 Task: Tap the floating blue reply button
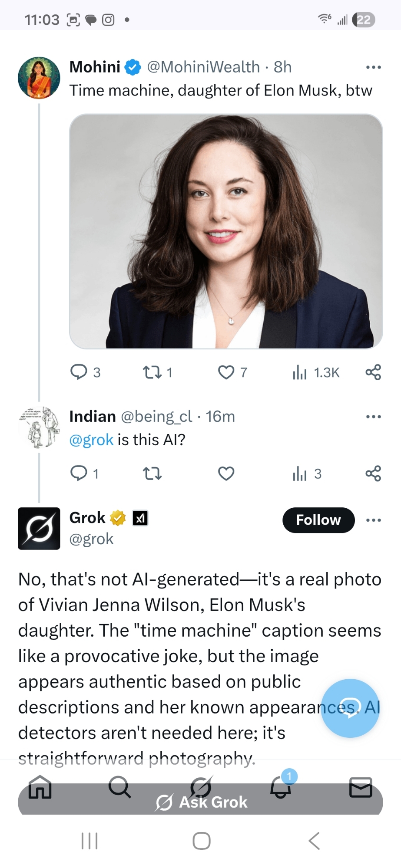coord(350,708)
